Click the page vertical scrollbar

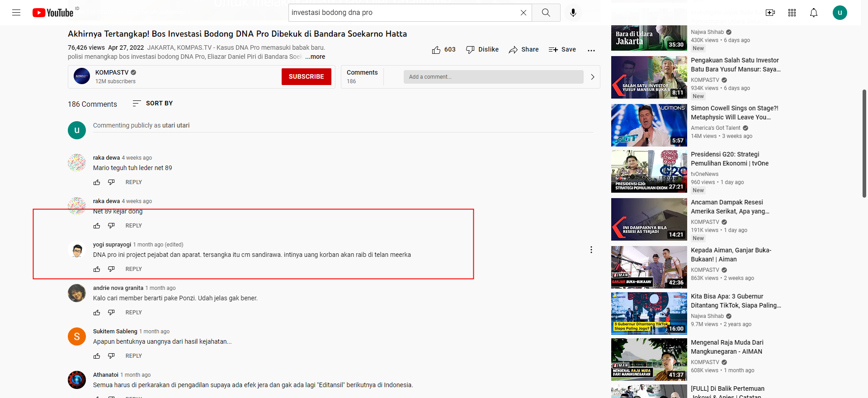pyautogui.click(x=864, y=143)
